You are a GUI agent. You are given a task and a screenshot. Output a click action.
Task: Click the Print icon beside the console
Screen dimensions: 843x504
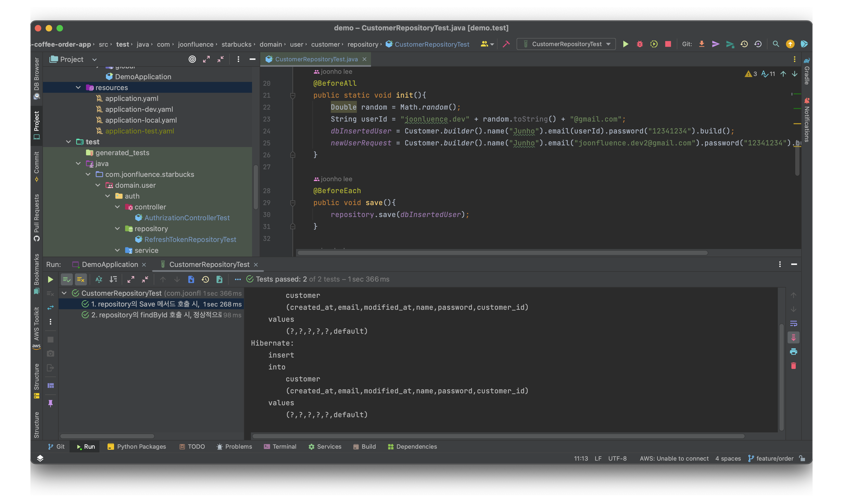[793, 352]
